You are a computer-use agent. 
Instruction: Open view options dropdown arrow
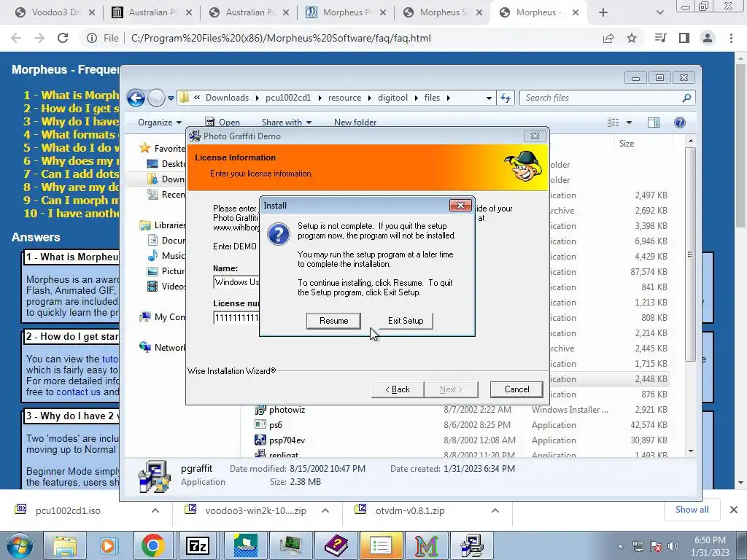tap(629, 122)
